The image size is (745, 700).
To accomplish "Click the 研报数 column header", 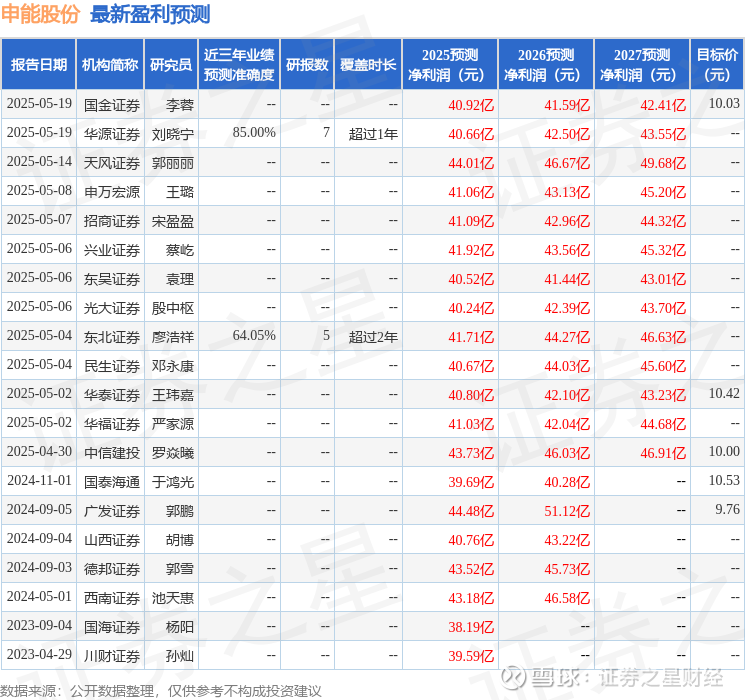I will [x=307, y=65].
